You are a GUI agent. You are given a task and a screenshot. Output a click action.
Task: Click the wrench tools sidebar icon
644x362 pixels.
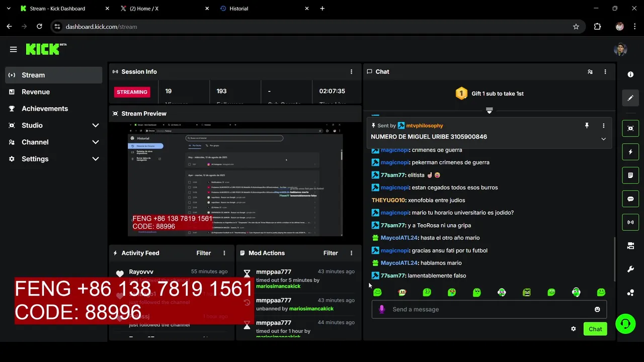point(630,269)
